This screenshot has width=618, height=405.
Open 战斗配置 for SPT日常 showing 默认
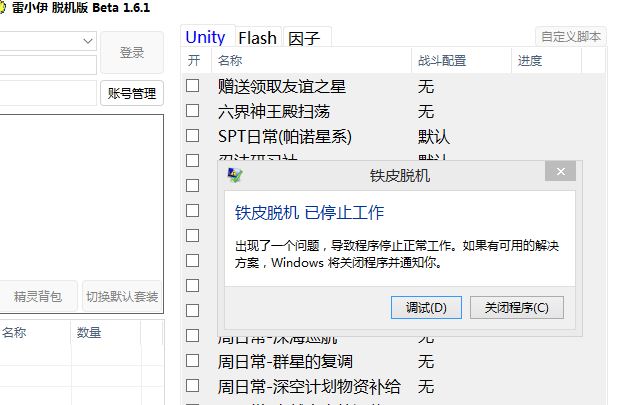[433, 136]
